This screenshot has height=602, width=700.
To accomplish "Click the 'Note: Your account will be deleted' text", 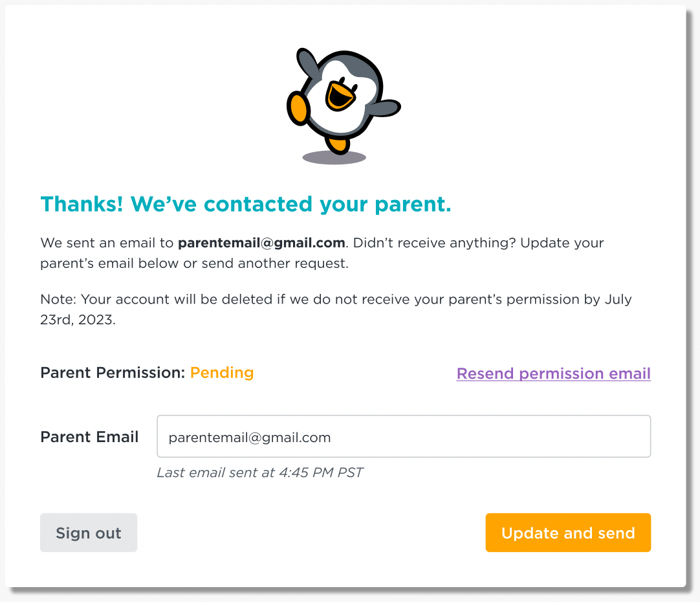I will pos(157,299).
